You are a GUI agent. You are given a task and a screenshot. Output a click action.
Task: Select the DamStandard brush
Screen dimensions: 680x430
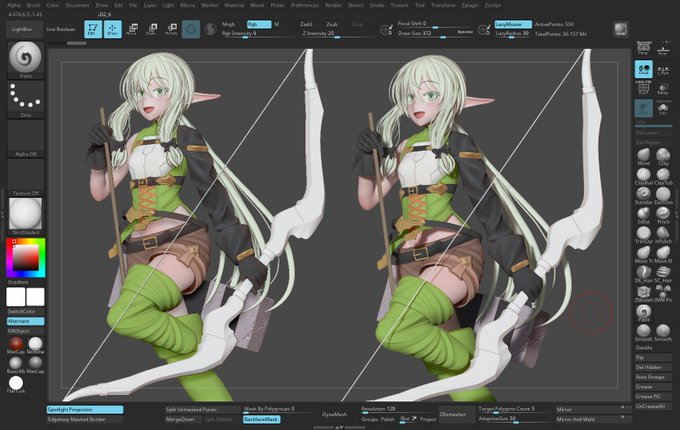(x=663, y=196)
